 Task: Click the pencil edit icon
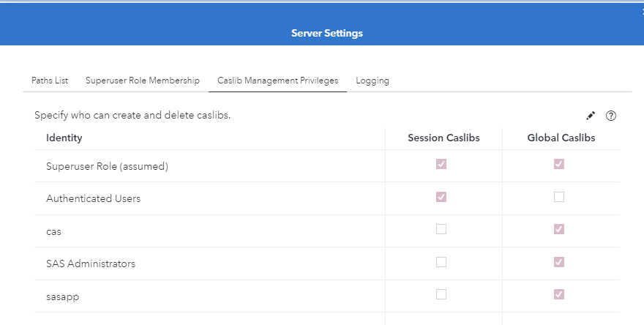click(x=591, y=116)
